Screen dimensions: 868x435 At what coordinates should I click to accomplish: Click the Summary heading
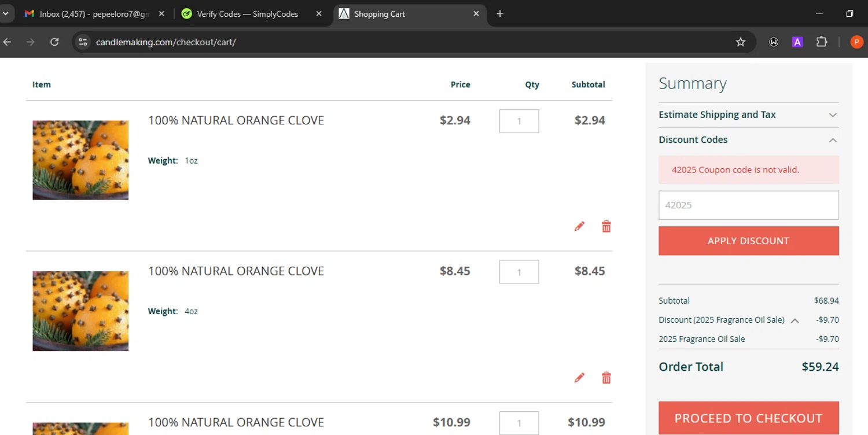click(x=693, y=84)
